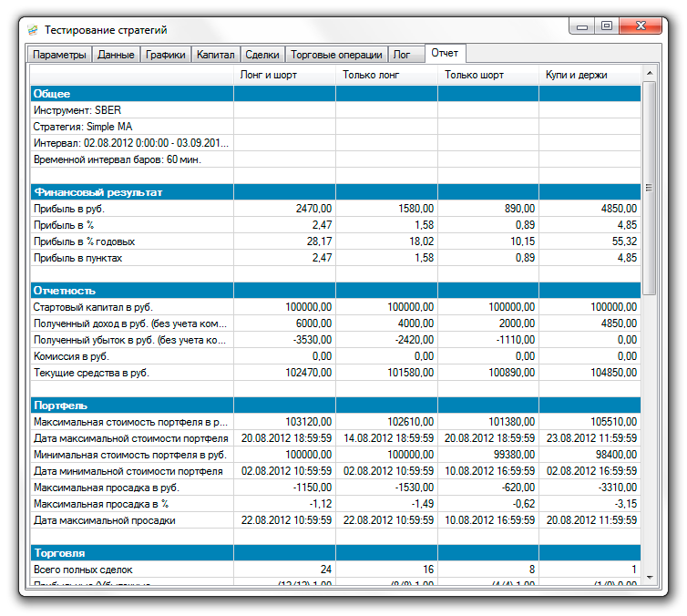Image resolution: width=687 pixels, height=616 pixels.
Task: Switch to the Параметры tab
Action: tap(58, 55)
